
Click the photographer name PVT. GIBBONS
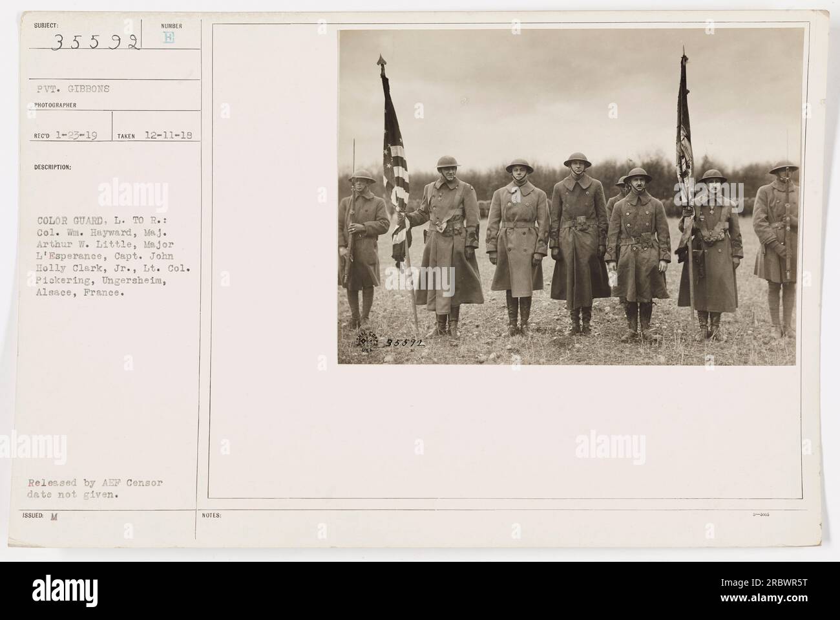72,90
